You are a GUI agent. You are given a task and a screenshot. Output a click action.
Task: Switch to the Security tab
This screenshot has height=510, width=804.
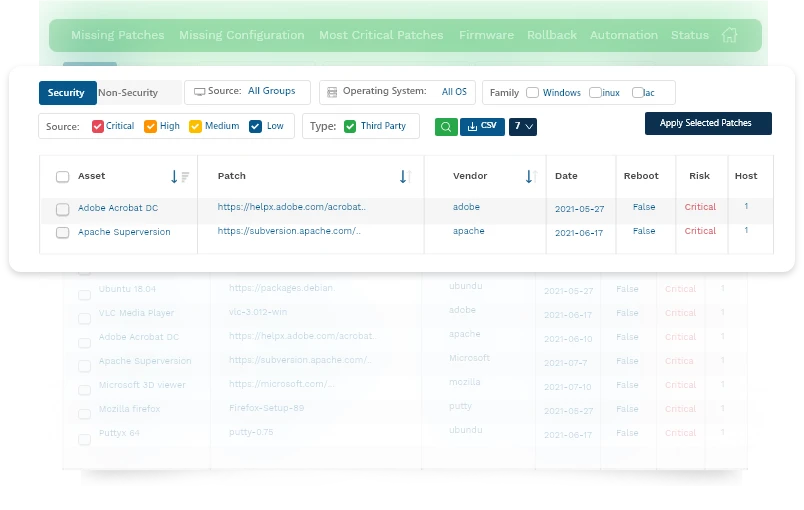(67, 93)
